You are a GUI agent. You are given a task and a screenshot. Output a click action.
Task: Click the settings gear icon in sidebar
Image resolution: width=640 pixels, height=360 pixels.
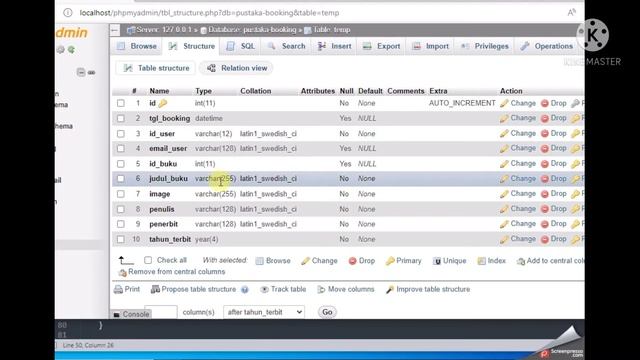tap(61, 50)
